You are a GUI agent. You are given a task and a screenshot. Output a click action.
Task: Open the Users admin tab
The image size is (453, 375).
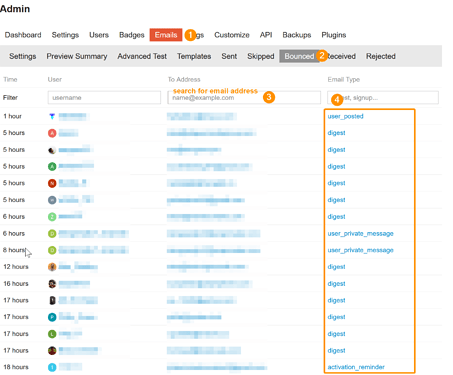click(x=99, y=35)
